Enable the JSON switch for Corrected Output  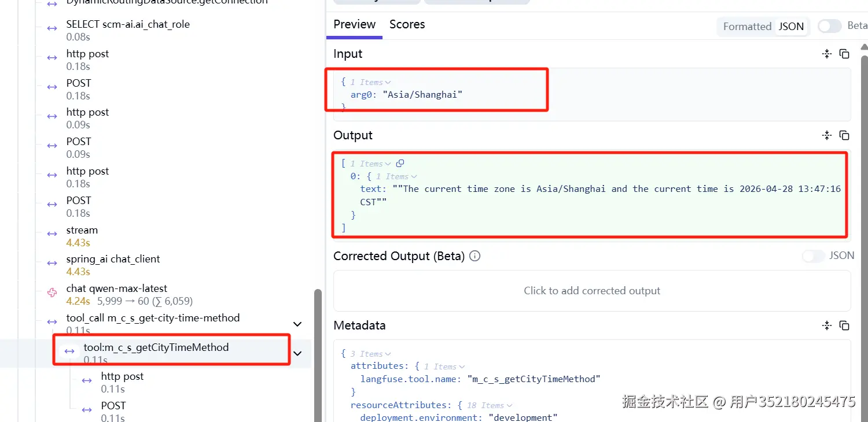pos(814,256)
